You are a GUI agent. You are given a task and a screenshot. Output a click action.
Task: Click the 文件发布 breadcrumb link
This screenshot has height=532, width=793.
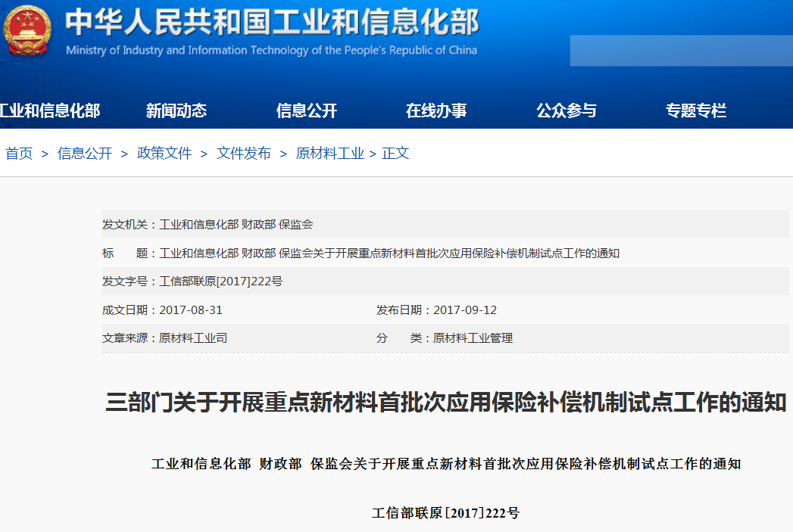242,153
